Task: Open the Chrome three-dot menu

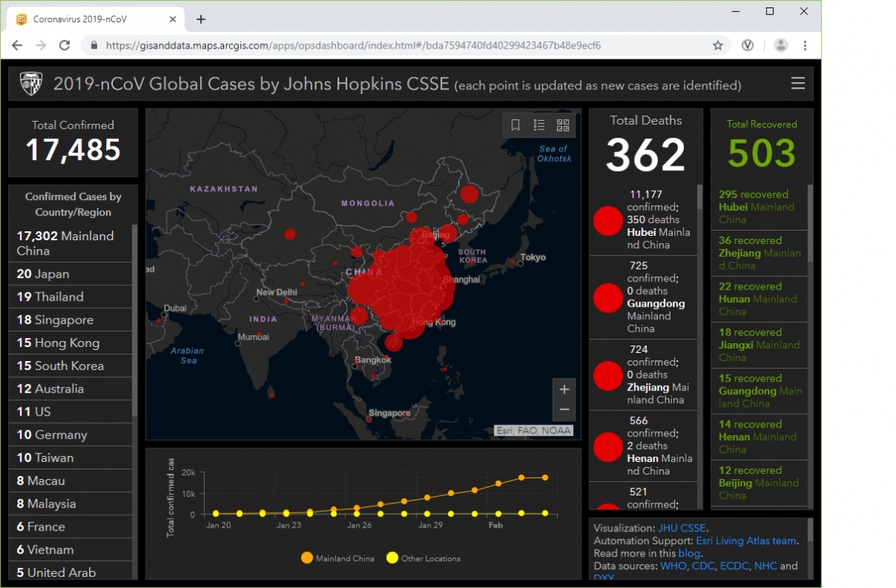Action: pos(805,46)
